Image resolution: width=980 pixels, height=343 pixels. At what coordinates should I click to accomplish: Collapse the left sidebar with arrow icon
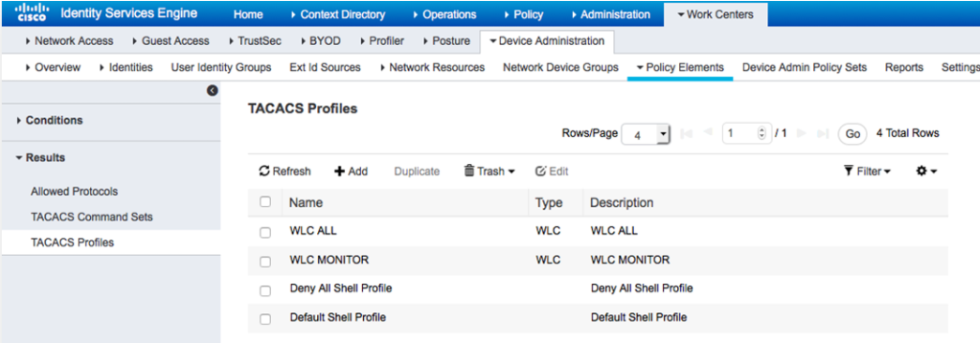coord(213,91)
